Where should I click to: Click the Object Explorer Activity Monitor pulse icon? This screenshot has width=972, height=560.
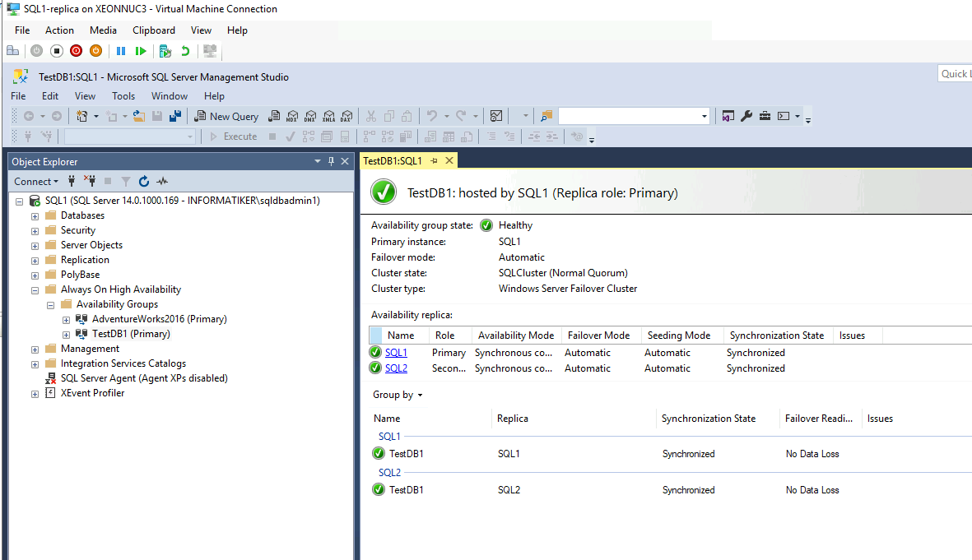click(x=162, y=181)
